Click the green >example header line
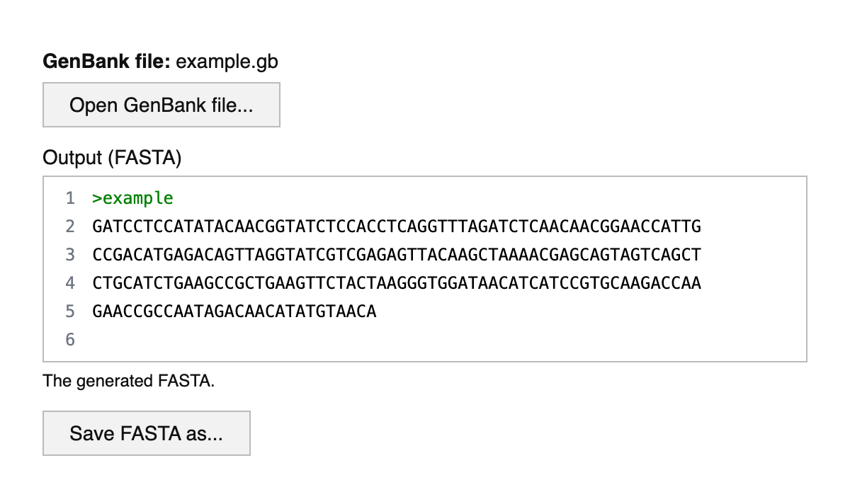This screenshot has width=850, height=504. 132,198
